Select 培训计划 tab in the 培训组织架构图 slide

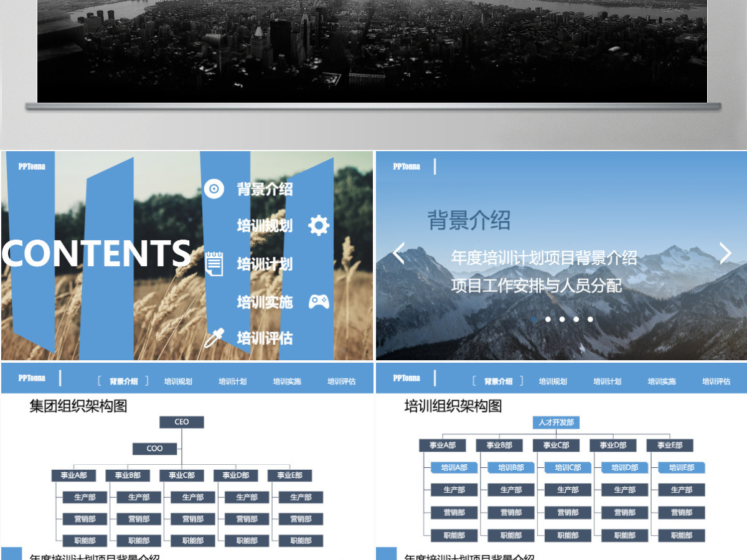point(608,381)
